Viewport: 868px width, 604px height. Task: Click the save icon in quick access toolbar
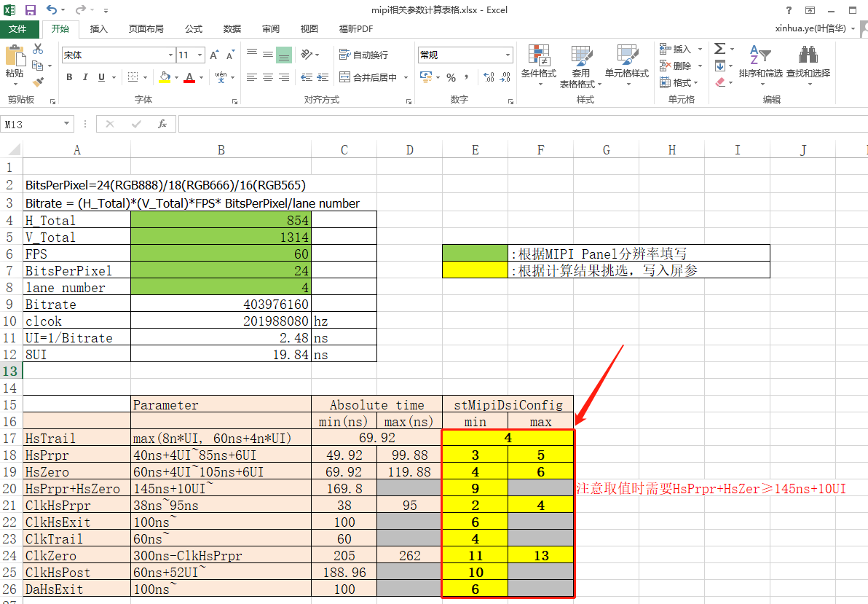tap(31, 10)
